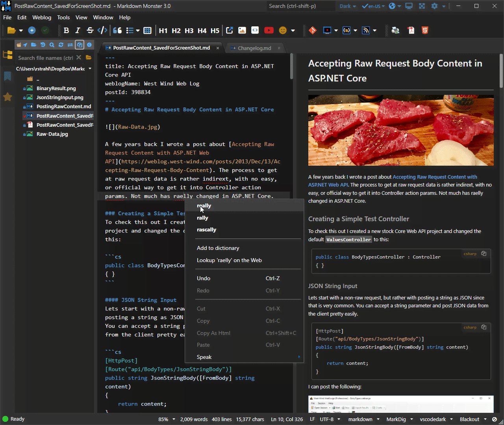Screen dimensions: 504x425
Task: Toggle distraction-free mode icon in title bar
Action: (x=422, y=6)
